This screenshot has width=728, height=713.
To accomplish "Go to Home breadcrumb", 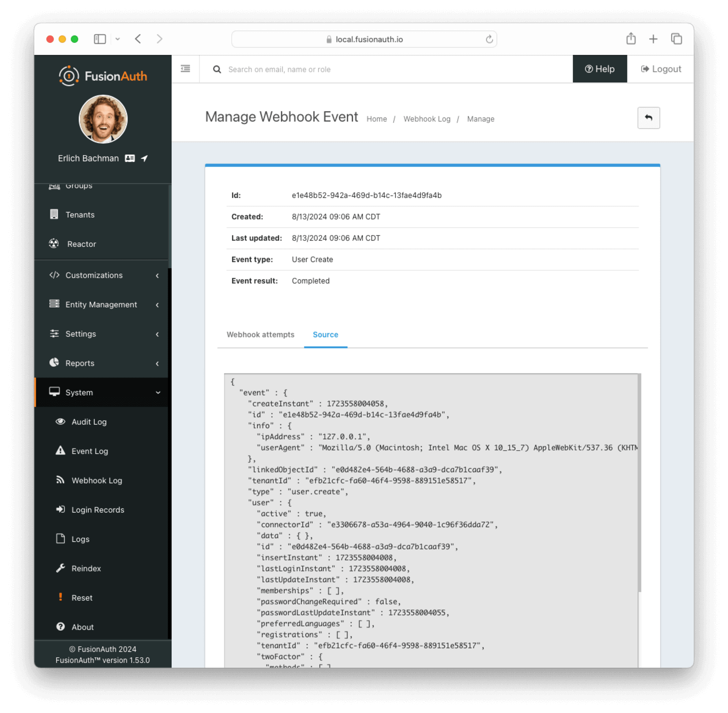I will pyautogui.click(x=376, y=119).
